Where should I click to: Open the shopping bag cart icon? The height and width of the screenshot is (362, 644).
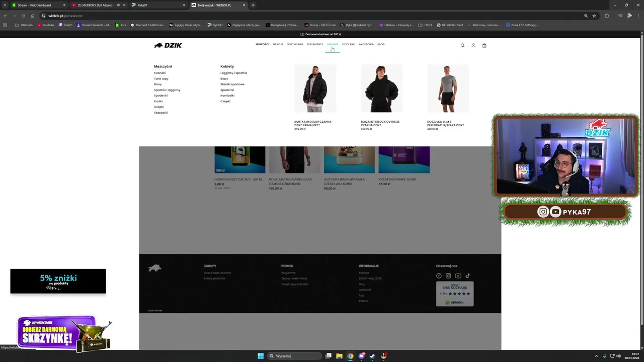coord(484,45)
